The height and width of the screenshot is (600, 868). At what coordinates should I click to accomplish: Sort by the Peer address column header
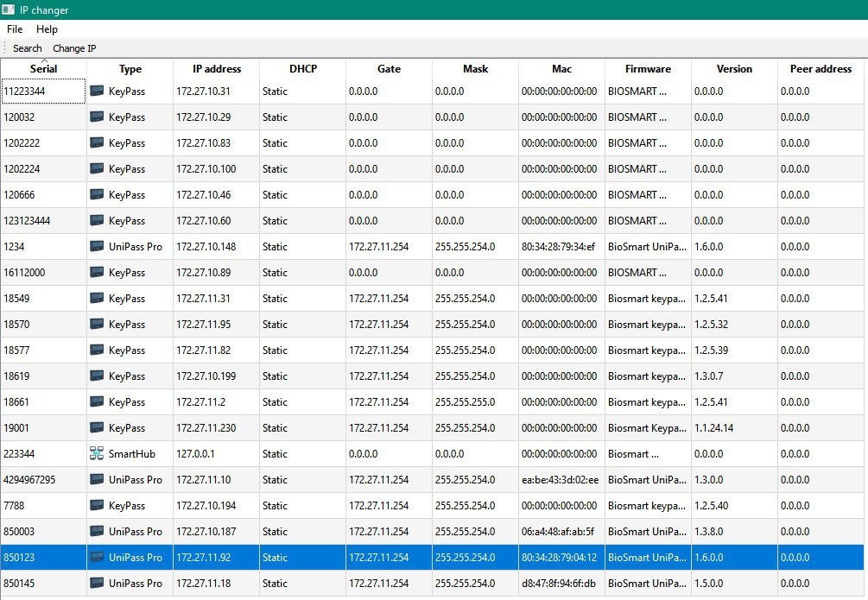pyautogui.click(x=820, y=69)
